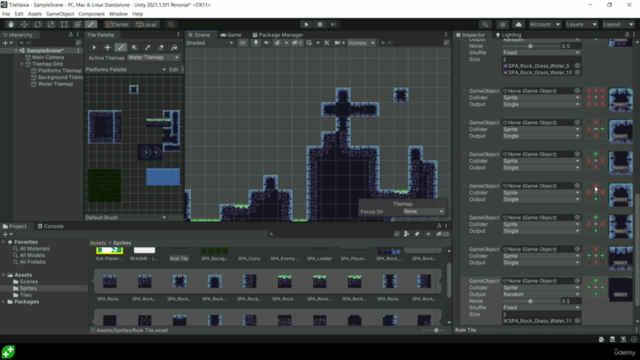Click the Pause button
The width and height of the screenshot is (640, 360).
pos(320,24)
